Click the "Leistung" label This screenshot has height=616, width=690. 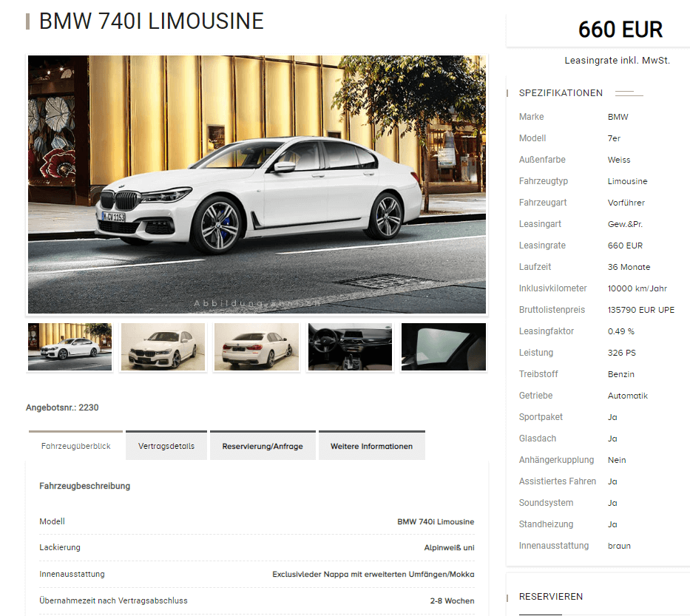coord(536,353)
